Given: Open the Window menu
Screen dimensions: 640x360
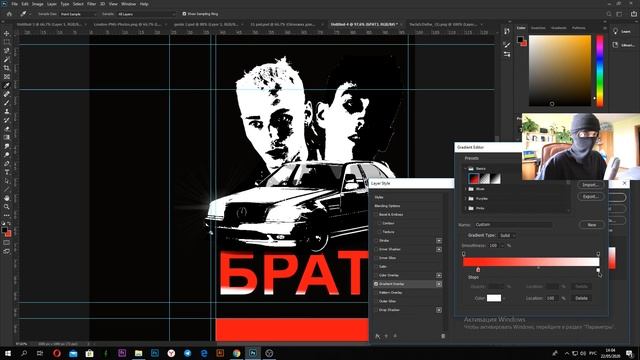Looking at the screenshot, I should (x=128, y=4).
